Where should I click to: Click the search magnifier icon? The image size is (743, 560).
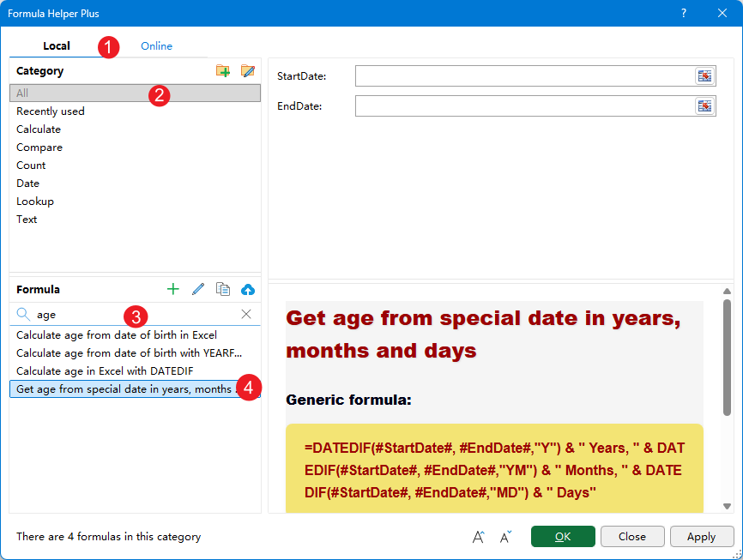(23, 314)
